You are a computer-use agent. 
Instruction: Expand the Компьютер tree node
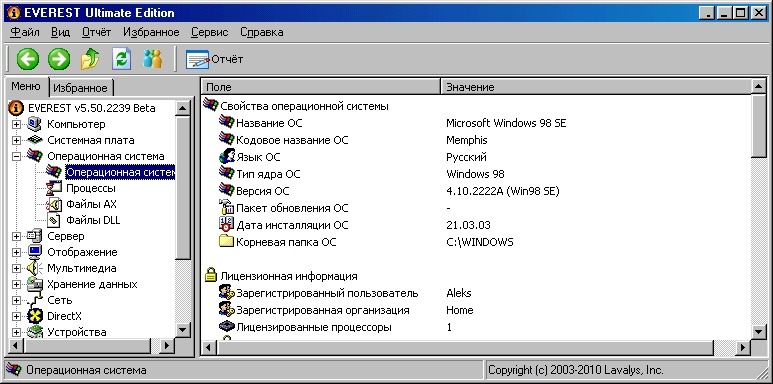click(16, 124)
